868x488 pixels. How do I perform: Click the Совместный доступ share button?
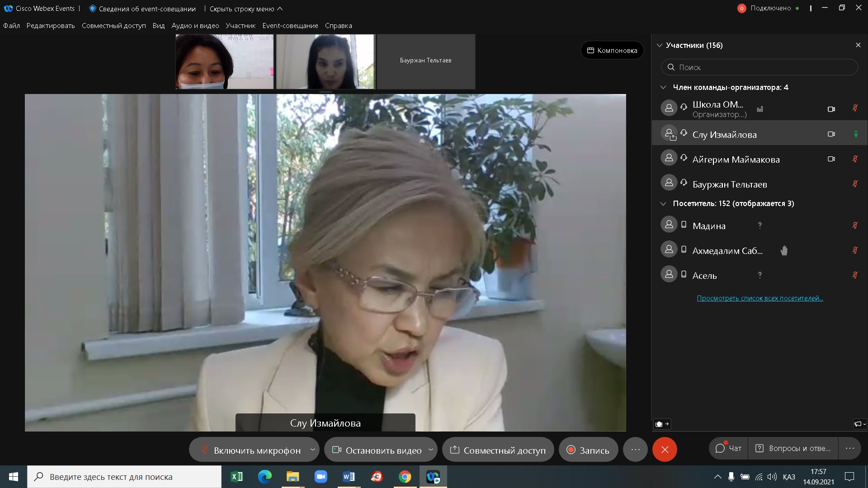(x=498, y=450)
